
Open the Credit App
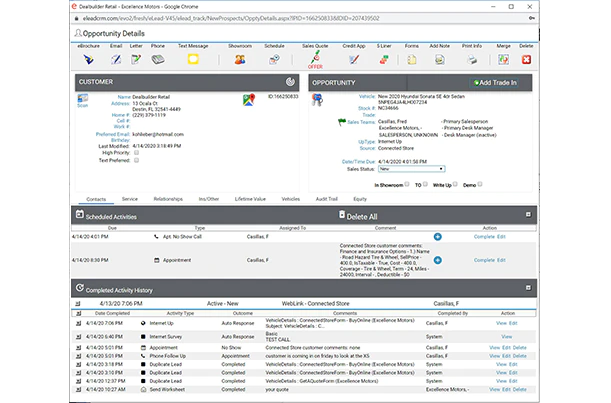354,59
